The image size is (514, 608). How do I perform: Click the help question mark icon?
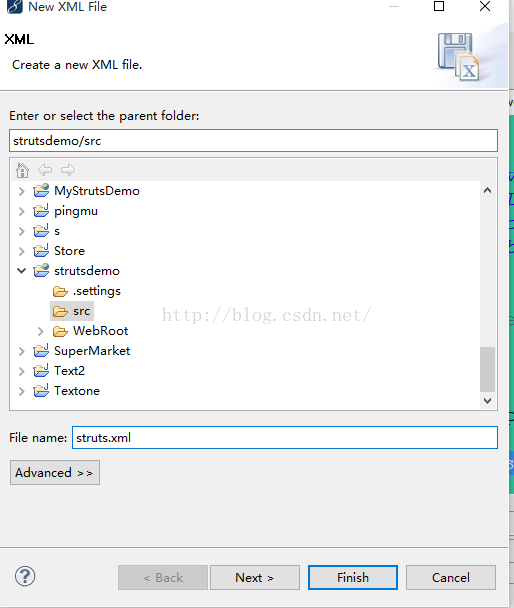[25, 576]
